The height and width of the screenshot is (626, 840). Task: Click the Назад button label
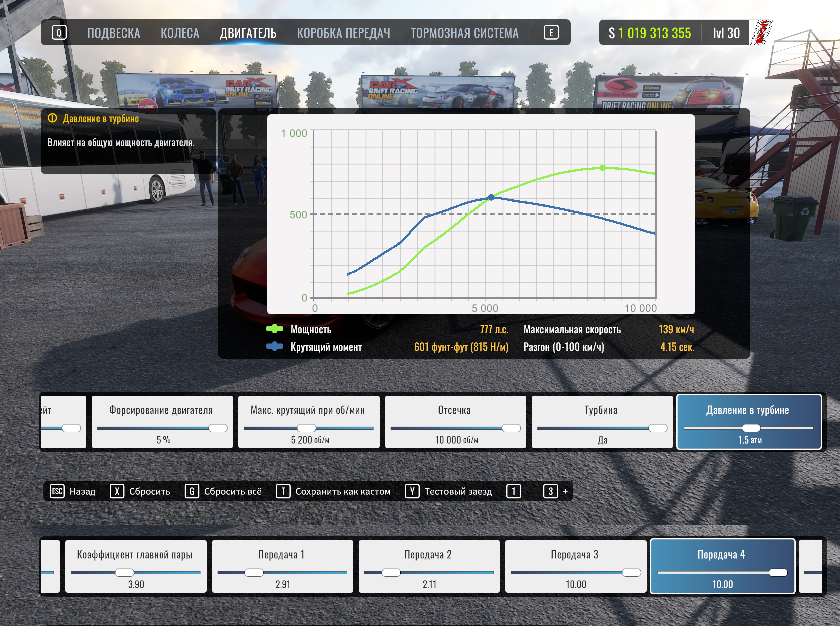click(x=83, y=491)
